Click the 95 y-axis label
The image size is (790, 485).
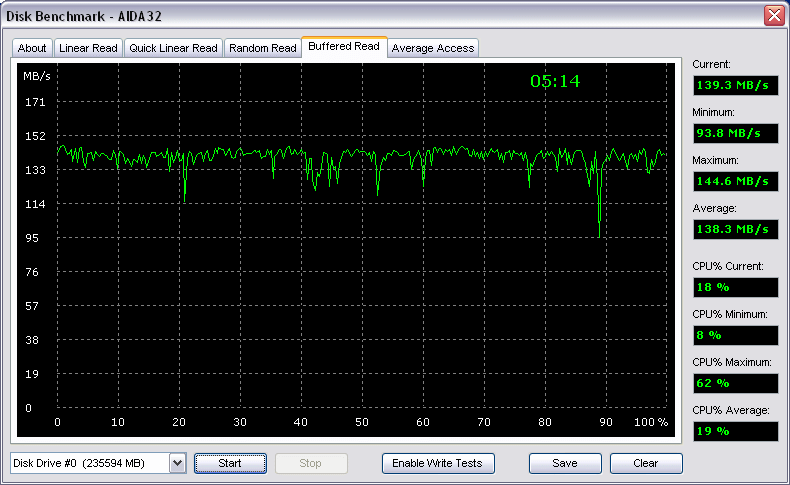[x=32, y=238]
